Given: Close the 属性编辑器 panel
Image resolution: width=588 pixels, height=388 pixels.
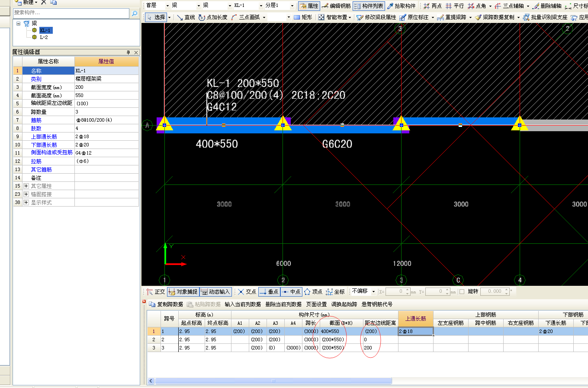Looking at the screenshot, I should click(x=136, y=52).
